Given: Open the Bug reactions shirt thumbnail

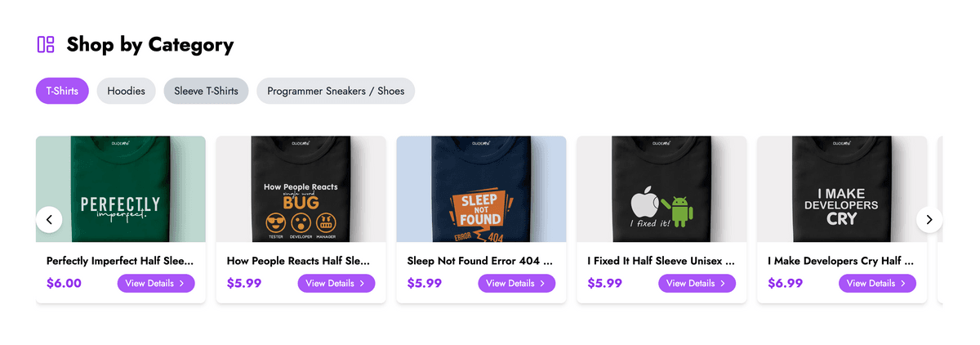Looking at the screenshot, I should [301, 189].
